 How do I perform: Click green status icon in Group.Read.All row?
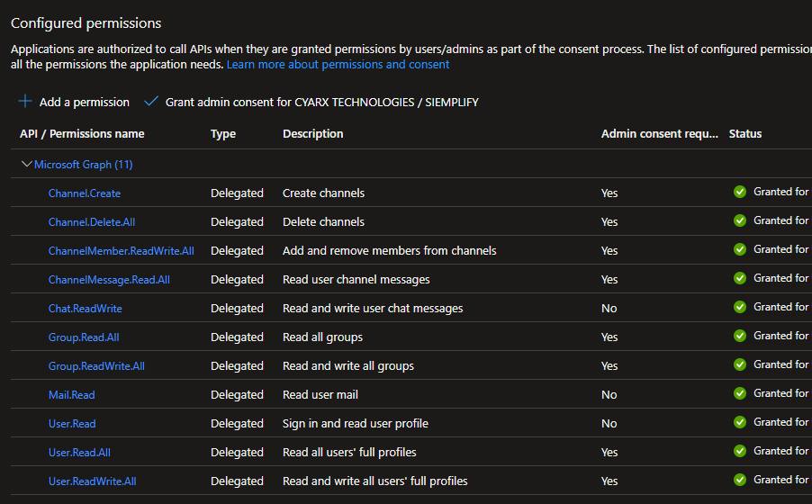click(x=740, y=336)
